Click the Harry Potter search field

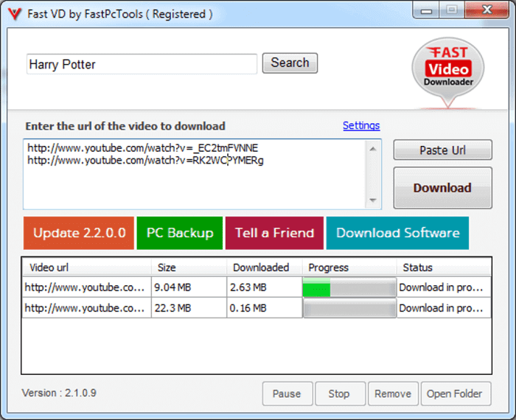click(x=142, y=64)
